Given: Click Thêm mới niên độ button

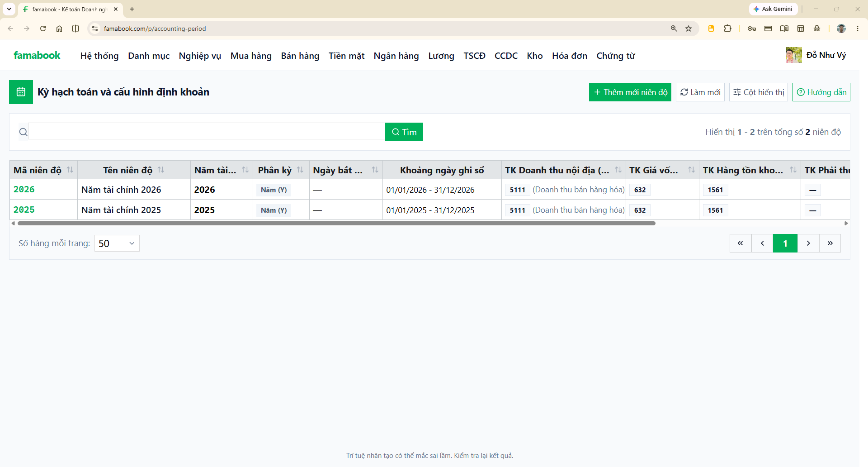Looking at the screenshot, I should (630, 92).
